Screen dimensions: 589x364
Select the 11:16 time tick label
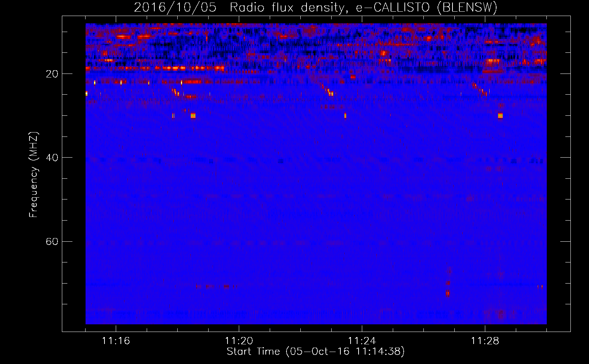pos(116,341)
